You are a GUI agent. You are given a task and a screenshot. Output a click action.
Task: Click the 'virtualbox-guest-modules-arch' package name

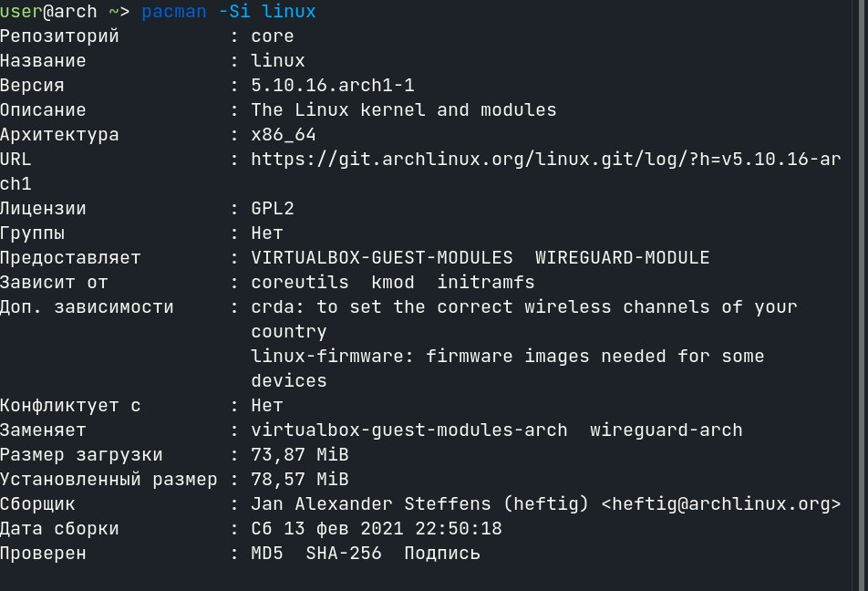[x=409, y=430]
